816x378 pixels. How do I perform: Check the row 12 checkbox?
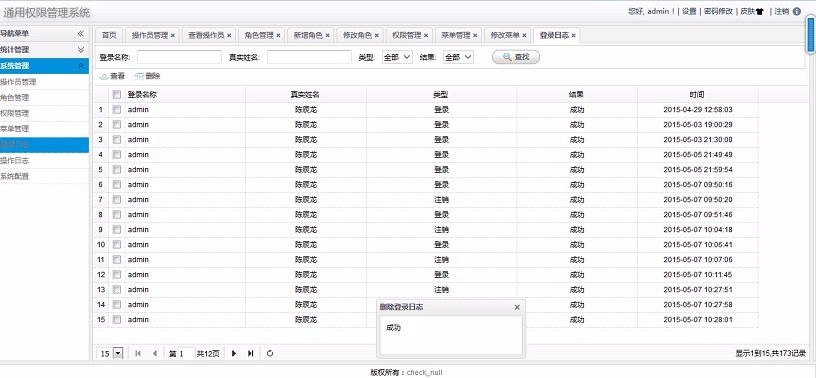point(117,274)
